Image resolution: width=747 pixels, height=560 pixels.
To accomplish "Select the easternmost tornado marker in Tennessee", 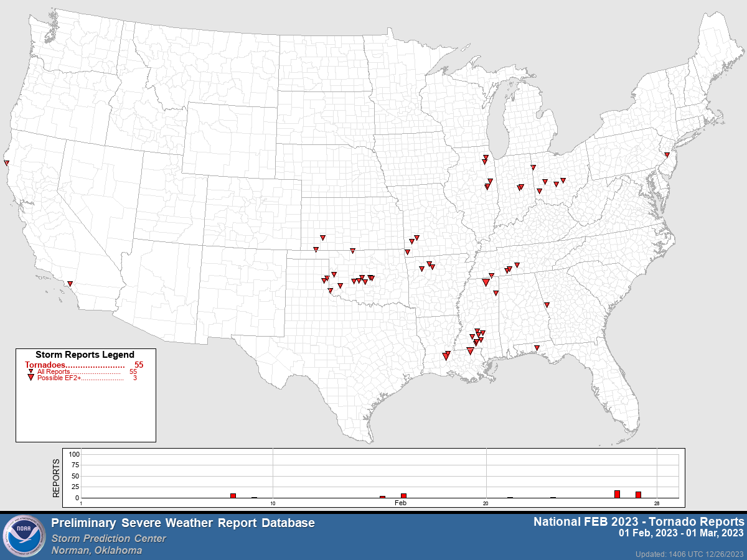I will pos(517,265).
